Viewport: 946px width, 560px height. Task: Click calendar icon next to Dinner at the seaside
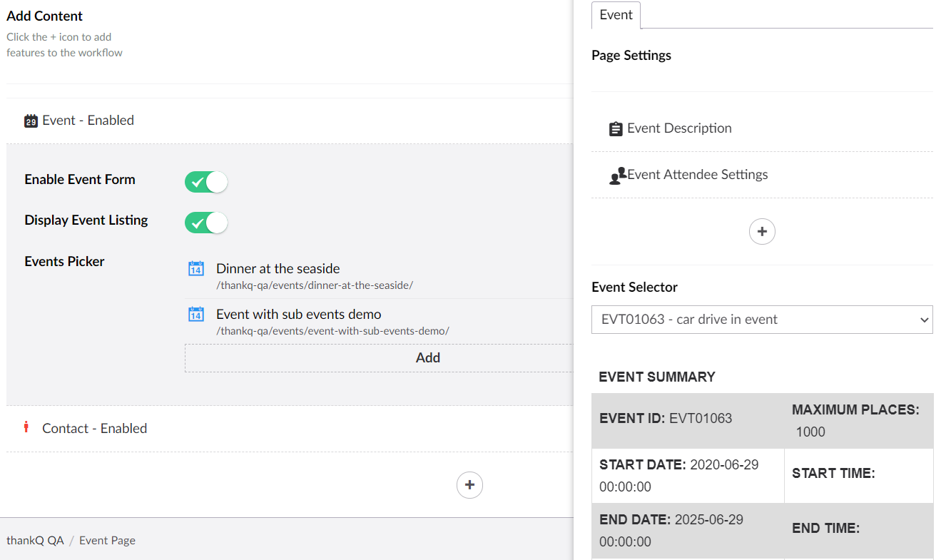tap(196, 269)
